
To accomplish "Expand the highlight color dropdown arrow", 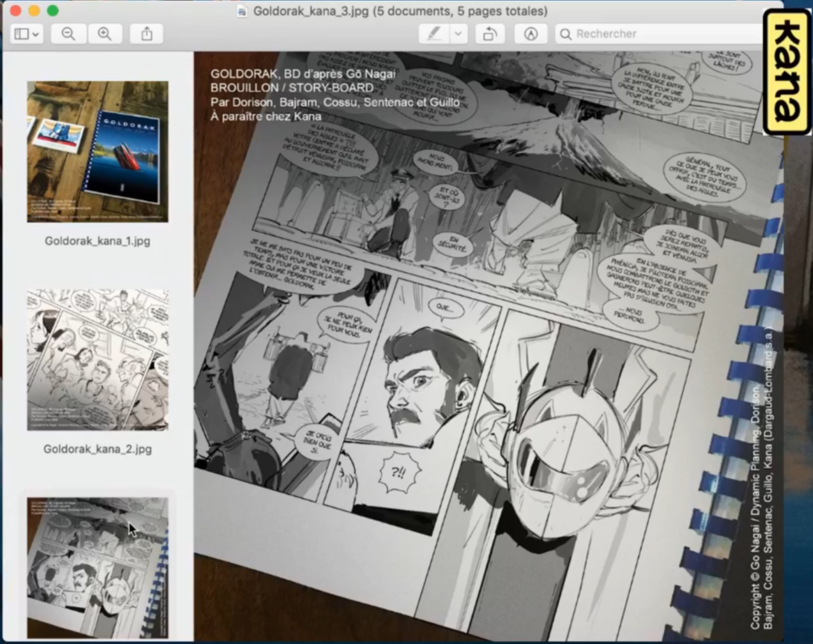I will coord(458,34).
